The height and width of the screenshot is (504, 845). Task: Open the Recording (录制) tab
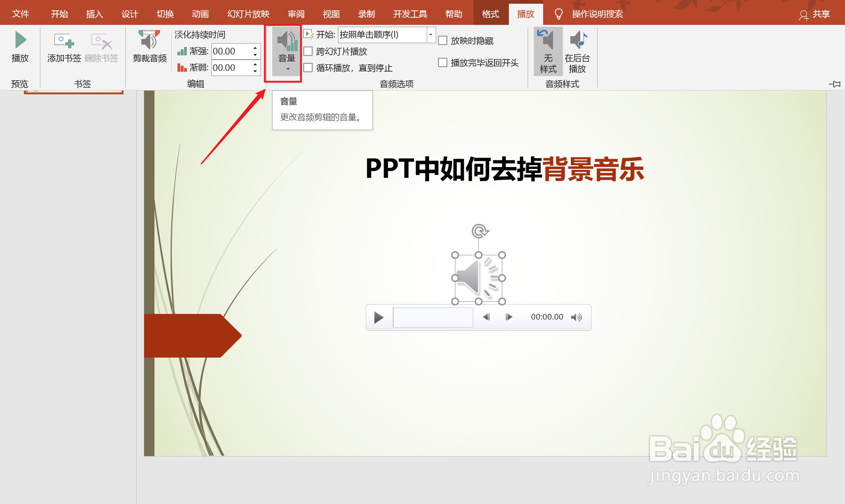pyautogui.click(x=367, y=14)
